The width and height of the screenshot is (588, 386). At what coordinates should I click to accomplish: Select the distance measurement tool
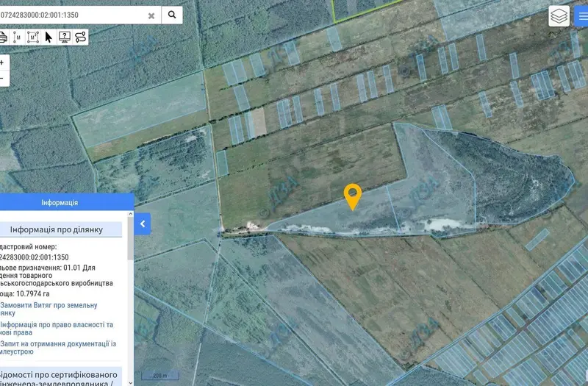click(x=17, y=37)
